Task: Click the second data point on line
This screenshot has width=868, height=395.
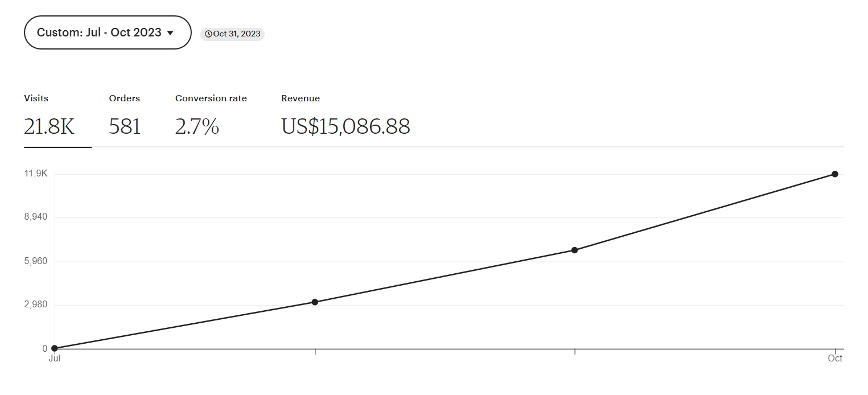Action: click(315, 302)
